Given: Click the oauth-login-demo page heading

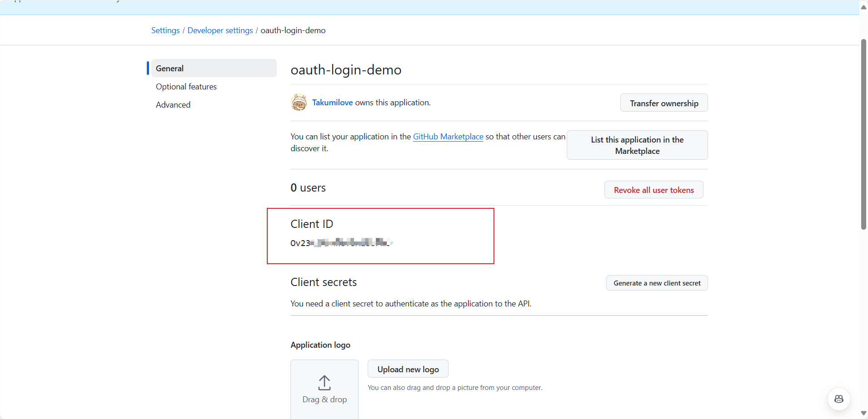Looking at the screenshot, I should (346, 70).
